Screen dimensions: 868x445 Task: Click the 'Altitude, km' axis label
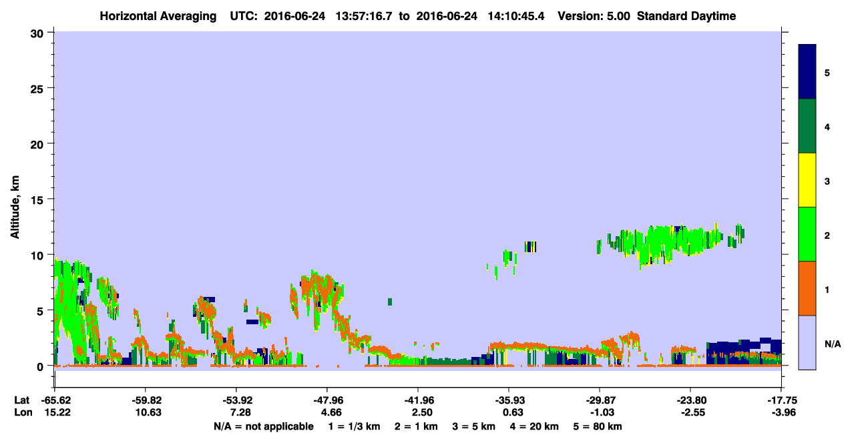[15, 206]
